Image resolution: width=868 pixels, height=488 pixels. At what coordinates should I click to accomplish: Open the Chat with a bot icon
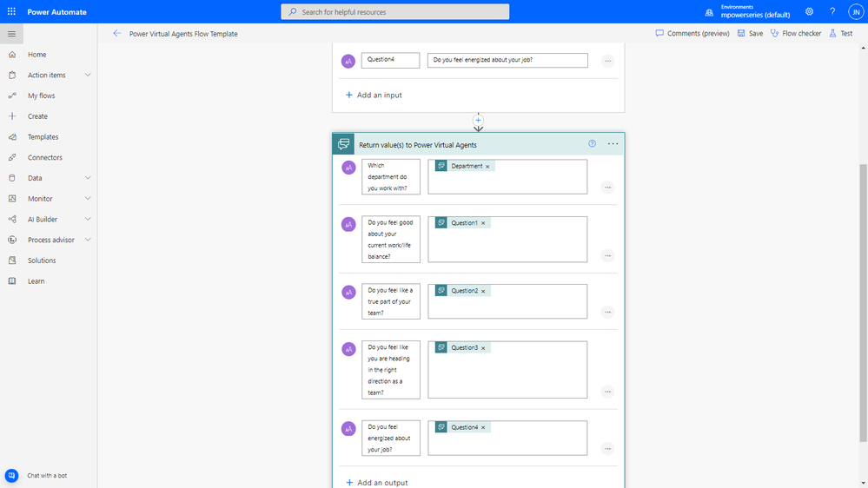coord(11,475)
